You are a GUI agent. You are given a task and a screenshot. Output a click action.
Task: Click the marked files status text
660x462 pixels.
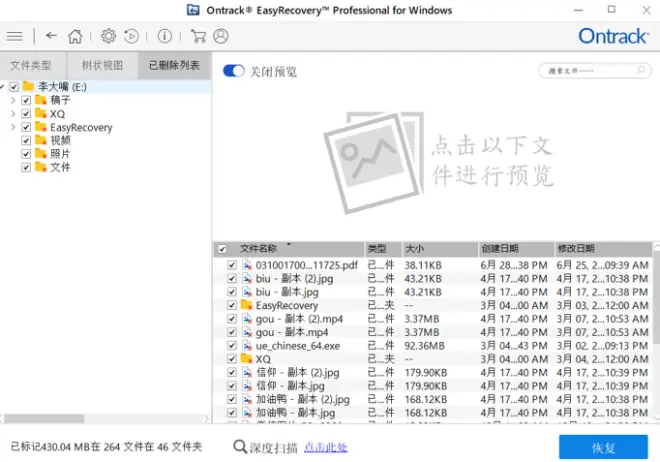coord(106,447)
